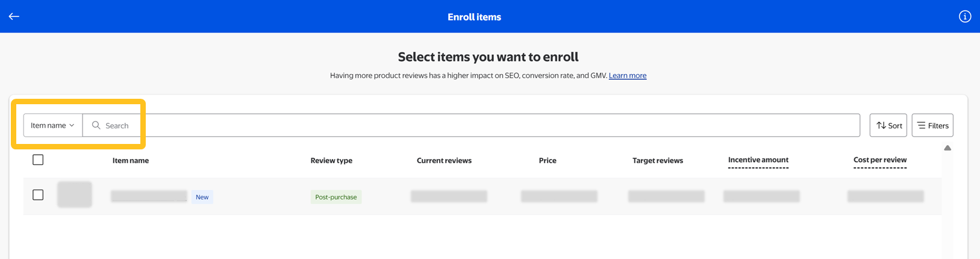
Task: Click the scroll up arrow
Action: coord(947,148)
